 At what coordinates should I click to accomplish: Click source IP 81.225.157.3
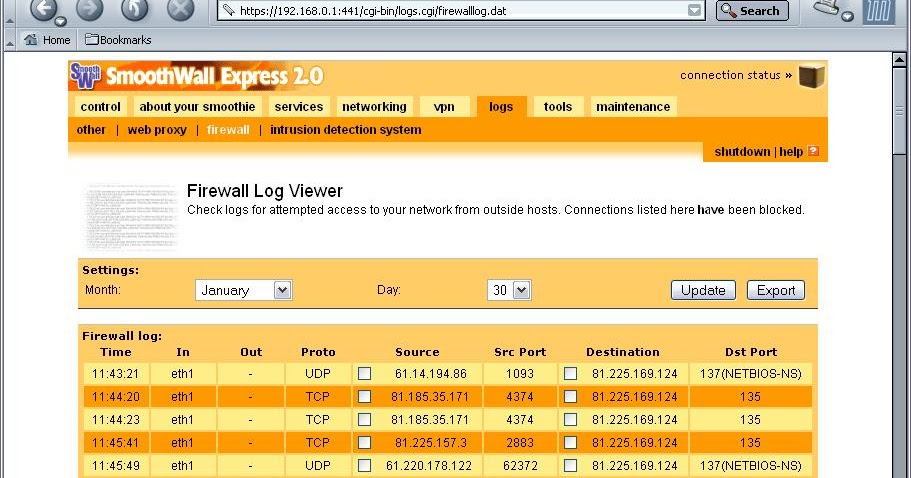pyautogui.click(x=431, y=443)
